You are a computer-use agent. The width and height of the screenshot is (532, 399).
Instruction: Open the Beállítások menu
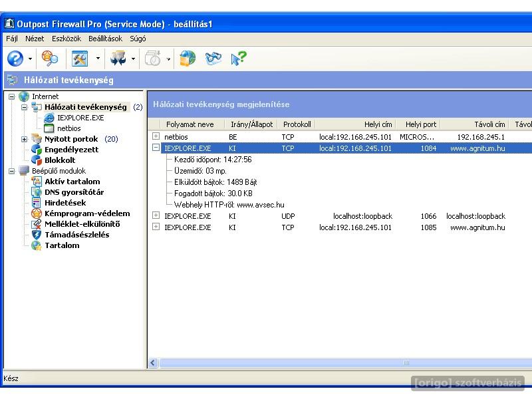106,39
